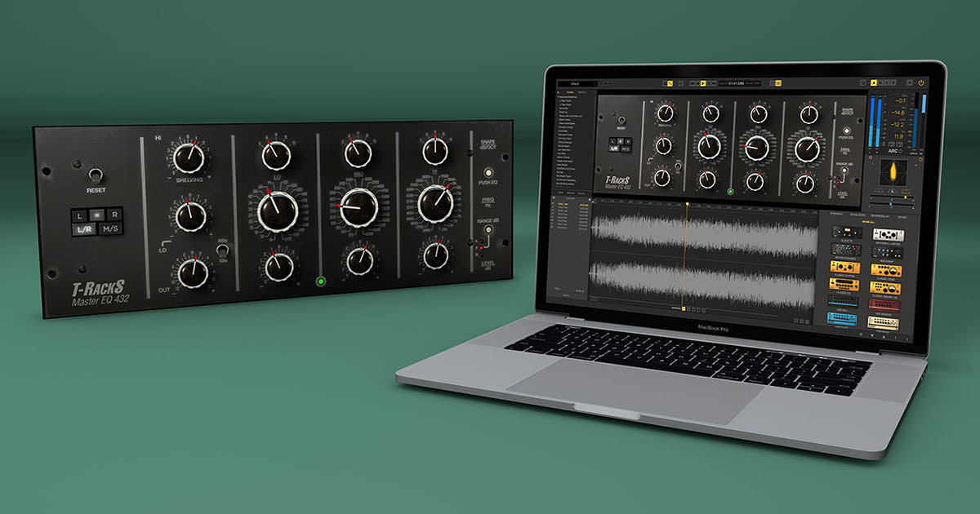Click the SHOW ALL label in the module browser
980x514 pixels.
point(868,221)
